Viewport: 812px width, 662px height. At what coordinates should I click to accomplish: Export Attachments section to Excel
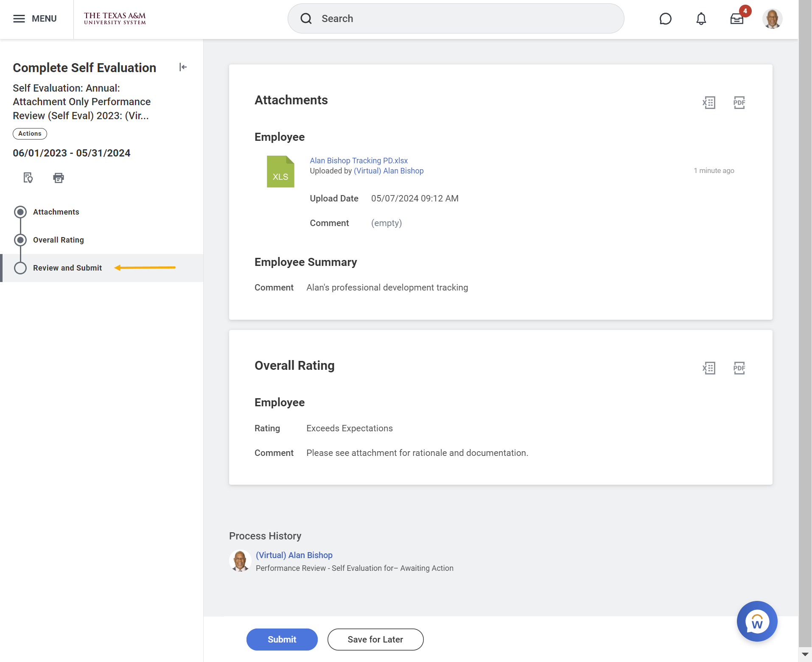coord(708,103)
